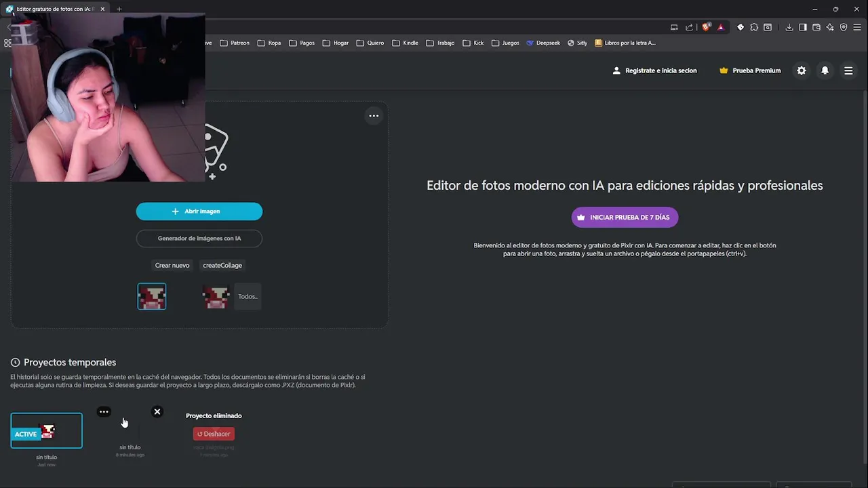Open Brave Wallet icon
Screen dimensions: 868x488
pyautogui.click(x=816, y=27)
